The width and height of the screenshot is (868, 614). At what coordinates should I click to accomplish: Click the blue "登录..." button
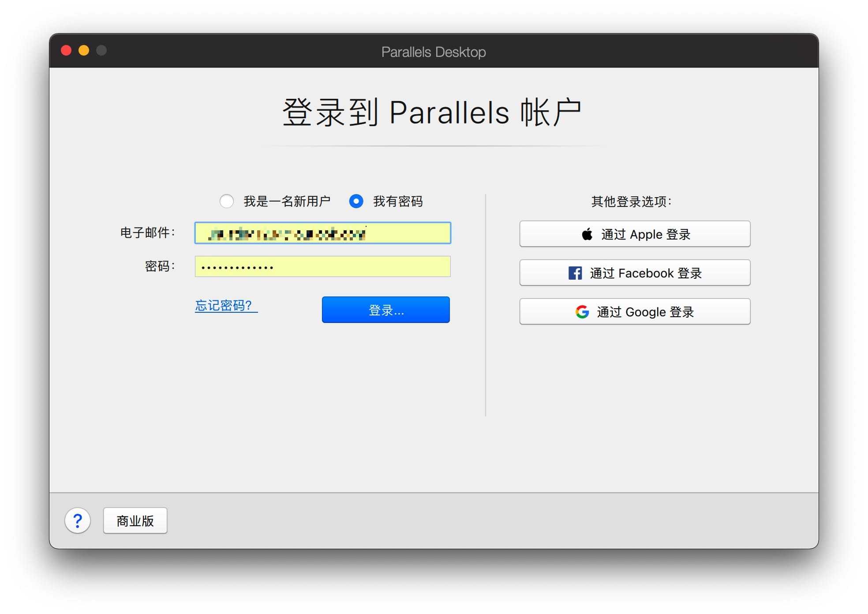385,310
